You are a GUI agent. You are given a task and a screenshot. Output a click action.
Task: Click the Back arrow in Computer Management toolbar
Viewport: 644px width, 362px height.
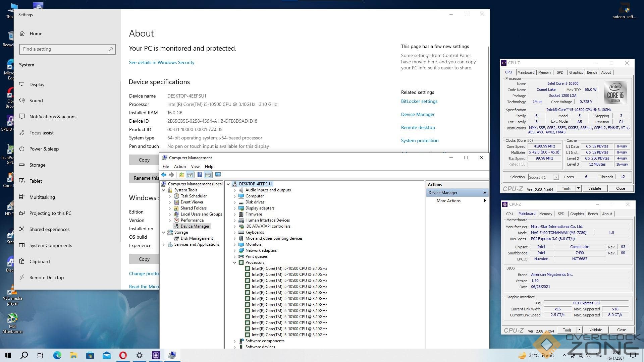click(164, 175)
